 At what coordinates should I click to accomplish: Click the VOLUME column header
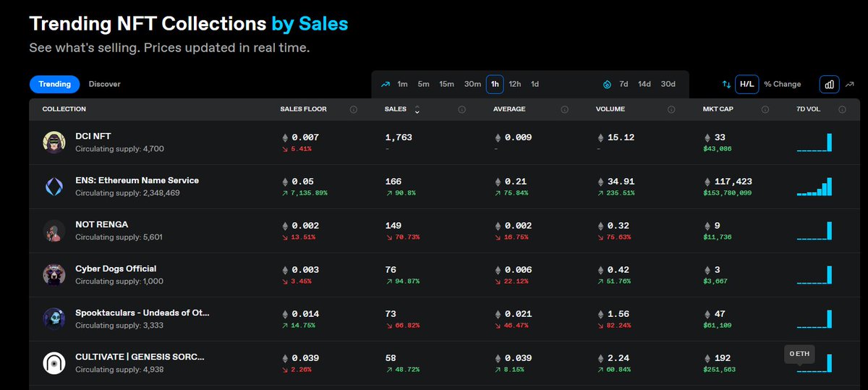tap(610, 109)
